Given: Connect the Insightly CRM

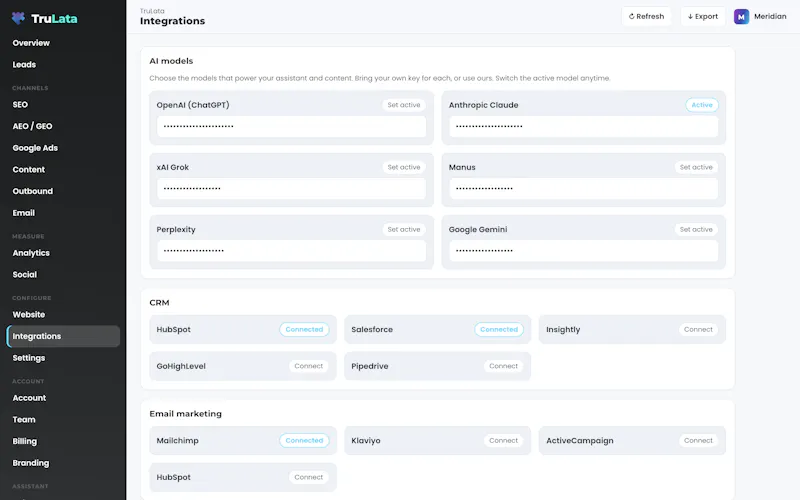Looking at the screenshot, I should (698, 330).
